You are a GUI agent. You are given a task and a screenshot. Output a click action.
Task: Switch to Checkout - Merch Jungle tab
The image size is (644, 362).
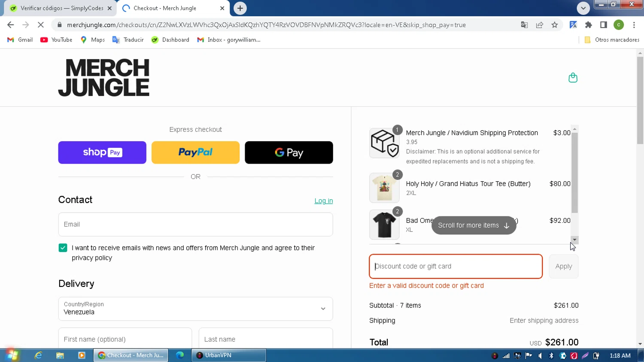coord(173,8)
